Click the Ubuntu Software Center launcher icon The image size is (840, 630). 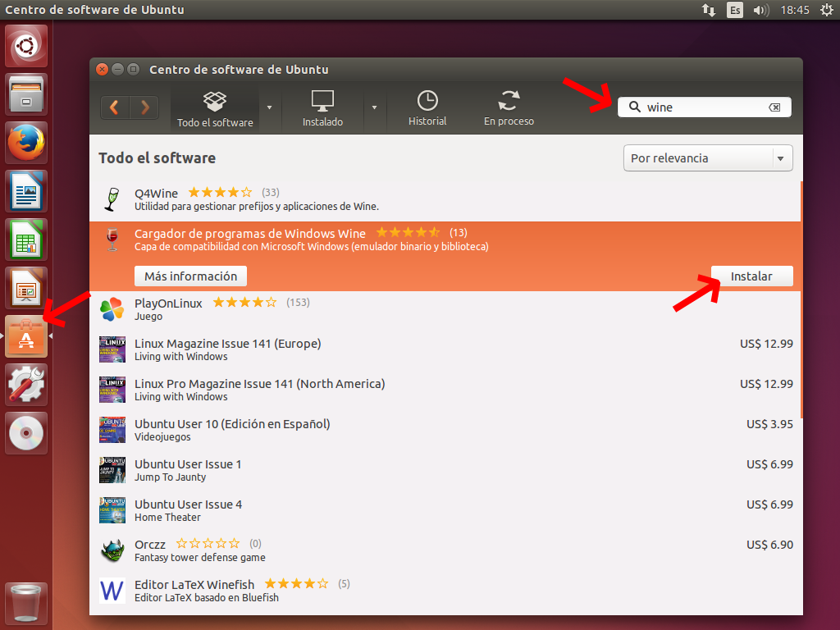pyautogui.click(x=26, y=336)
